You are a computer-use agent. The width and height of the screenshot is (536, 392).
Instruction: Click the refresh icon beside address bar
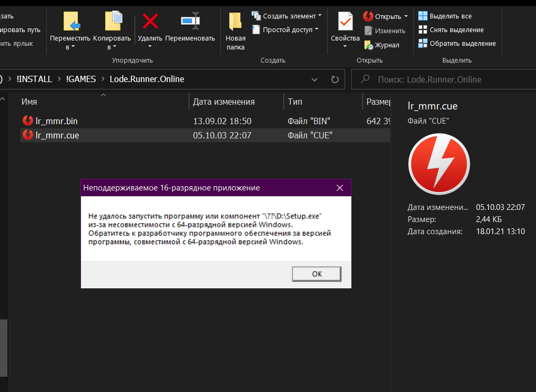pyautogui.click(x=335, y=79)
